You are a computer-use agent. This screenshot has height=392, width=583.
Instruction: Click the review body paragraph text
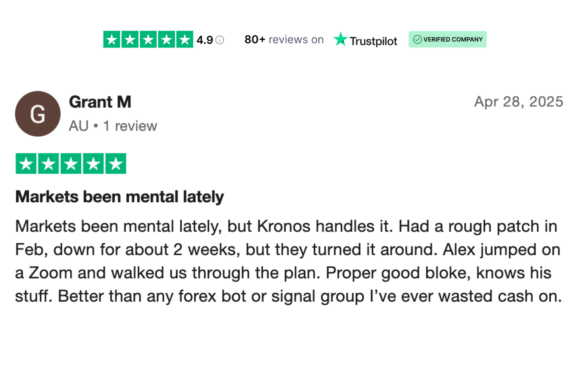tap(288, 261)
